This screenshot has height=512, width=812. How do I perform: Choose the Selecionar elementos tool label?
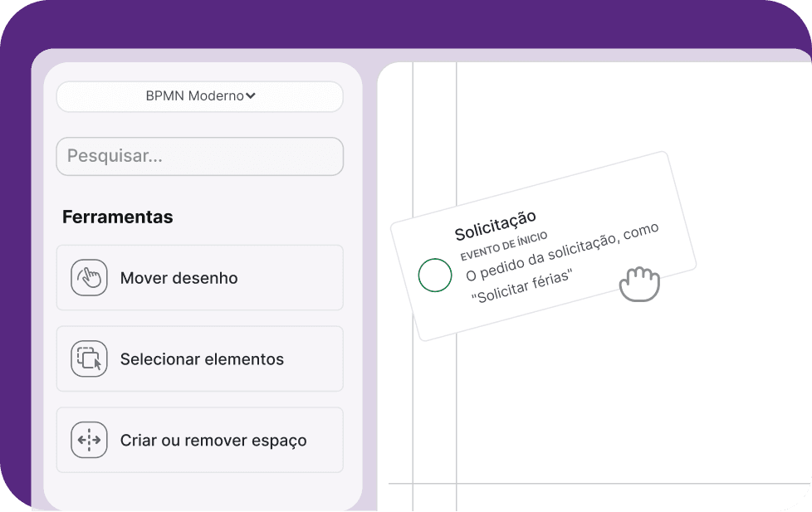point(202,359)
